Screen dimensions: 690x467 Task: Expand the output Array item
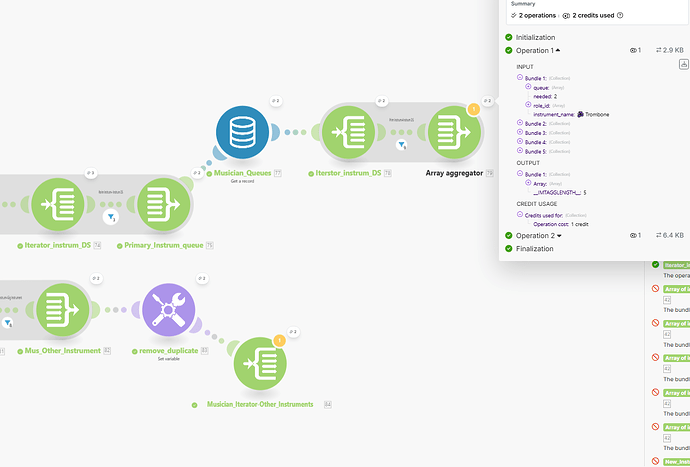[529, 183]
